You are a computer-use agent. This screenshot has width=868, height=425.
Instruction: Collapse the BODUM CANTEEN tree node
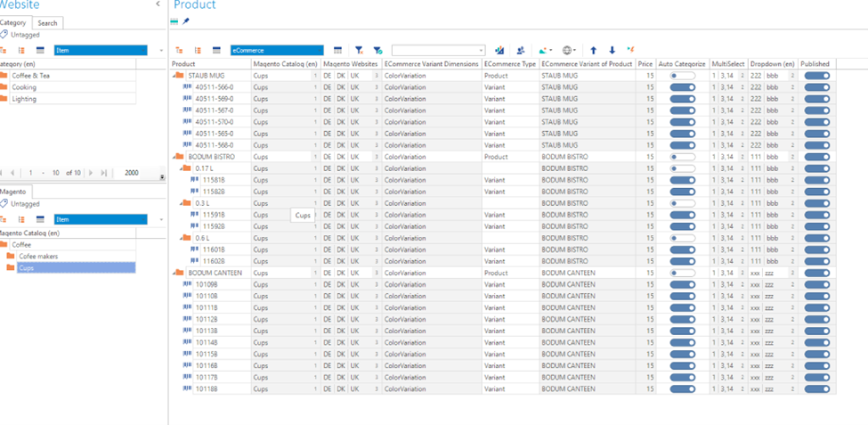coord(174,274)
